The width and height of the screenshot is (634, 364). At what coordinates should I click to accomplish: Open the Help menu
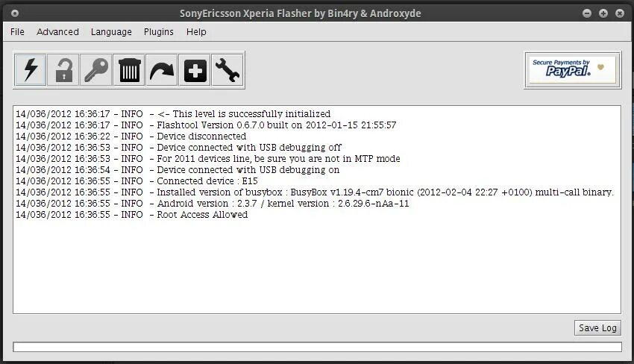(x=196, y=31)
